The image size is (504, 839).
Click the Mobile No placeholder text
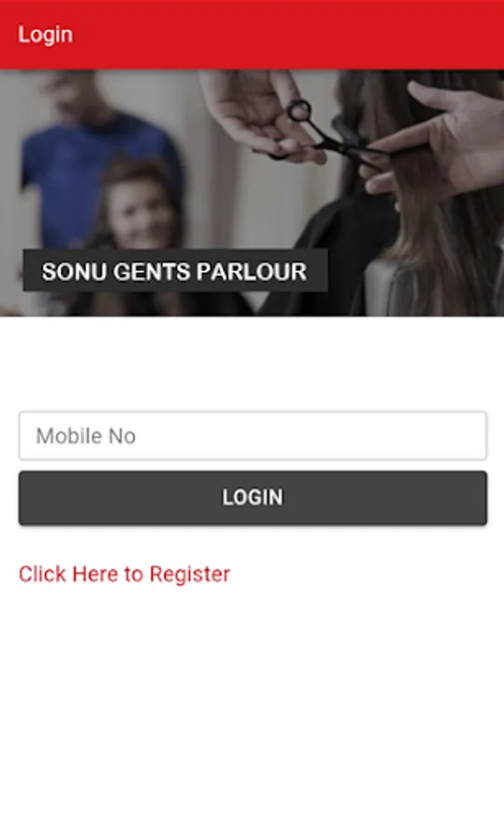[86, 436]
